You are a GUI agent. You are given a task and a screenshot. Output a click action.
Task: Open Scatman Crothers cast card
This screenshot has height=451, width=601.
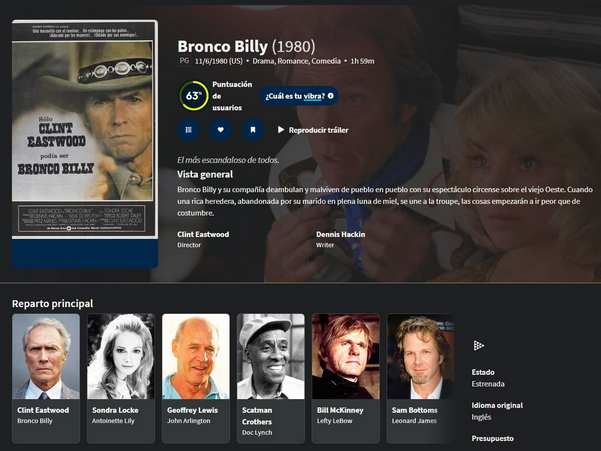[271, 379]
